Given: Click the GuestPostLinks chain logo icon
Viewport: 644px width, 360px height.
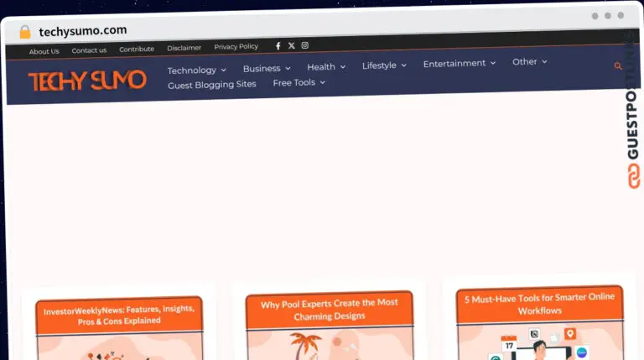Looking at the screenshot, I should [633, 176].
